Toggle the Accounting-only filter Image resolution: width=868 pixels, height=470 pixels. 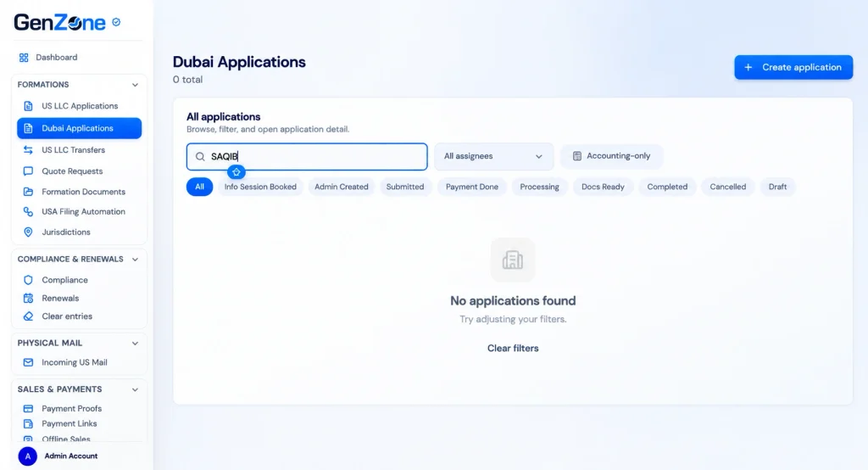coord(612,156)
